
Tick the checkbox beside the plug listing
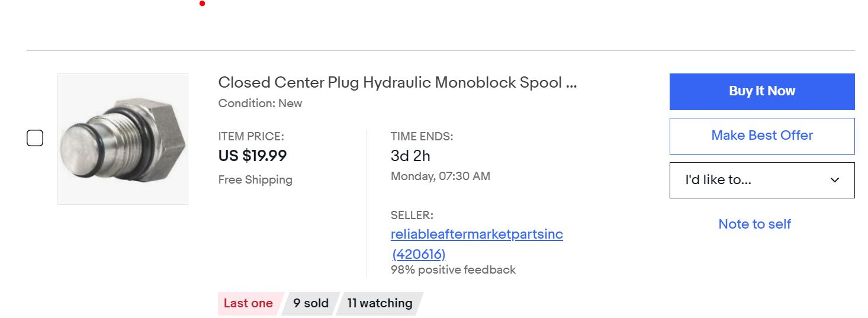coord(35,139)
